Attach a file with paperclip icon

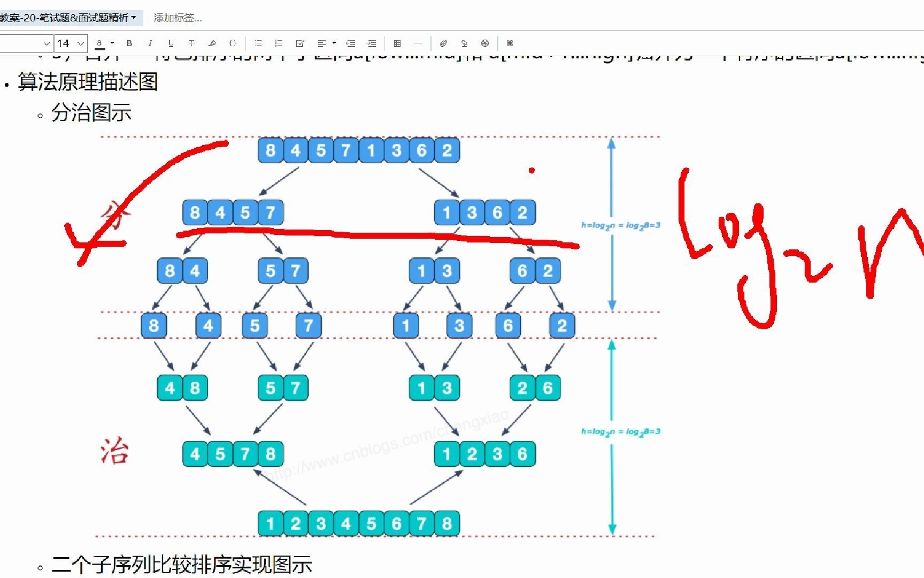tap(443, 43)
